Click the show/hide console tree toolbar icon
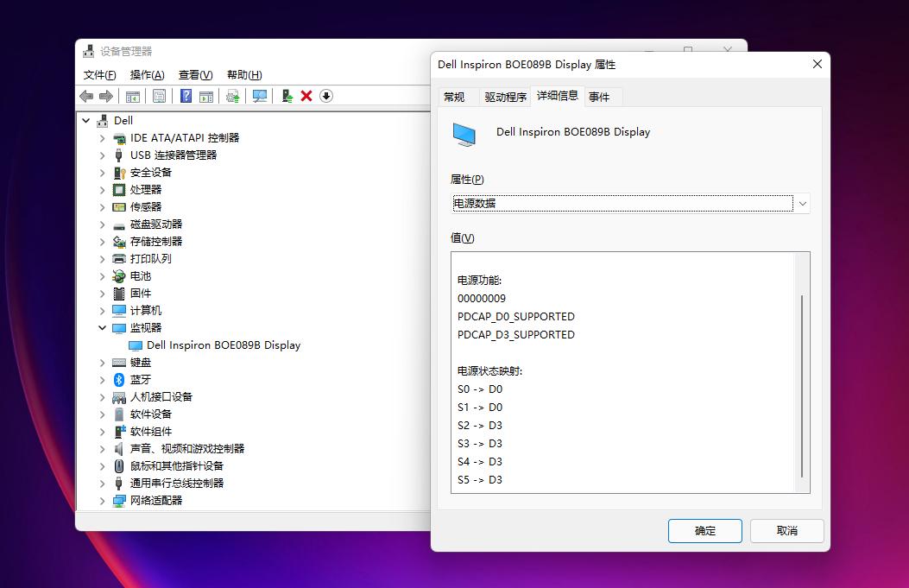 click(133, 96)
